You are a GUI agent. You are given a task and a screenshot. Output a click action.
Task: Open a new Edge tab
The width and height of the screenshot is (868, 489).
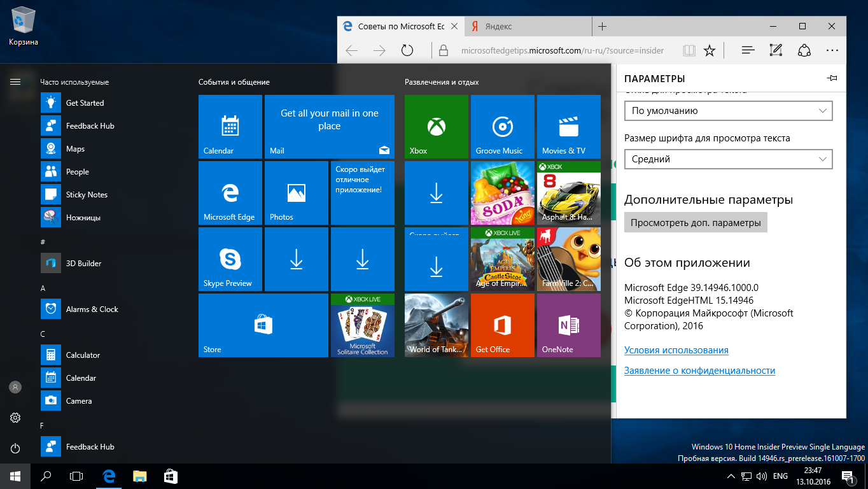tap(603, 26)
